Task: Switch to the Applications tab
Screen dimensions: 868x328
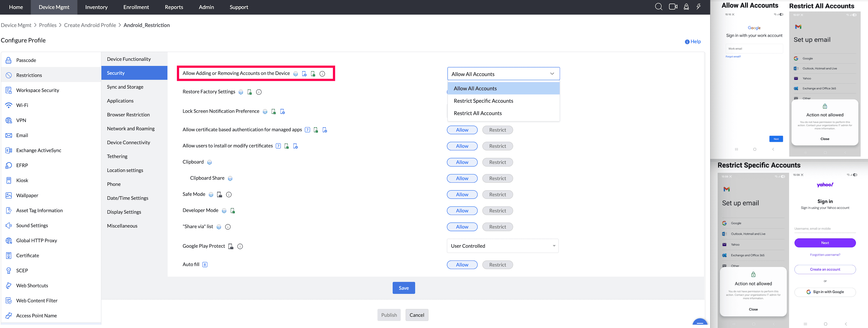Action: tap(120, 100)
